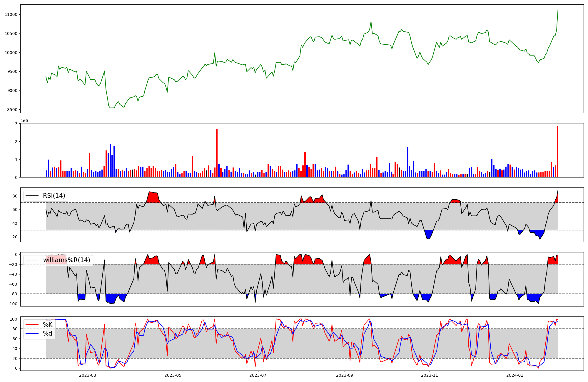Click the -100 label on Williams %R axis
This screenshot has height=382, width=588.
pos(12,304)
